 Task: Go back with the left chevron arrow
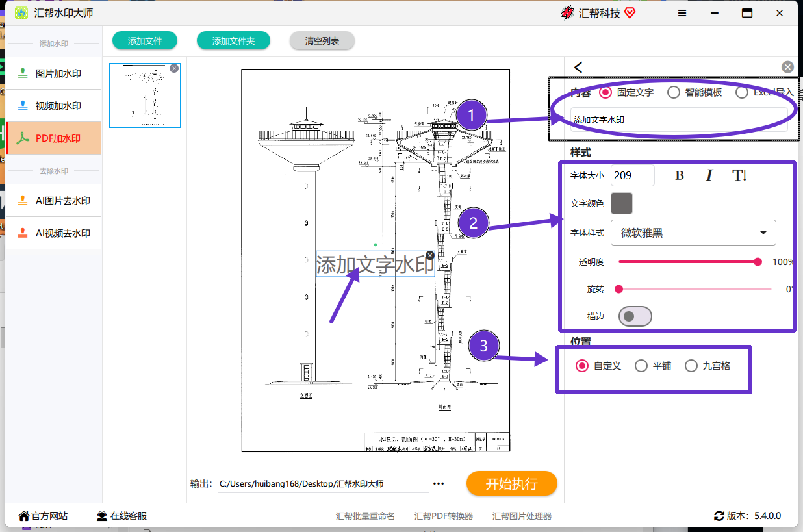tap(578, 67)
